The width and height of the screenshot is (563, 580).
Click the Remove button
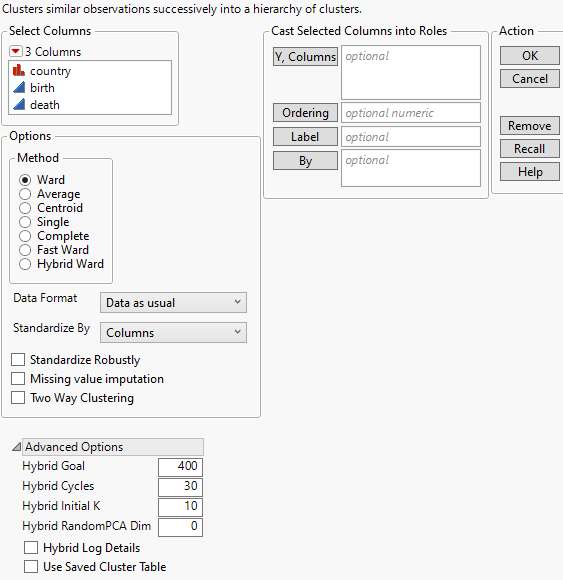coord(530,125)
